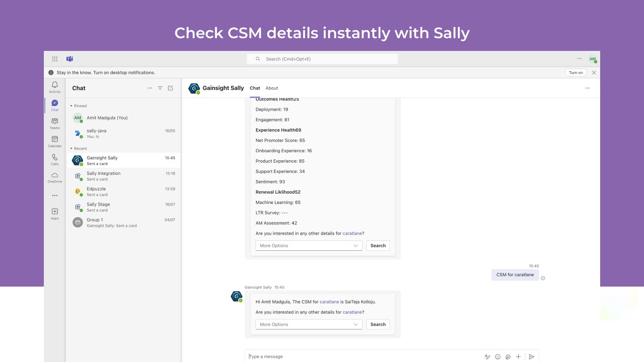Open the Calls icon
This screenshot has width=644, height=362.
coord(55,159)
